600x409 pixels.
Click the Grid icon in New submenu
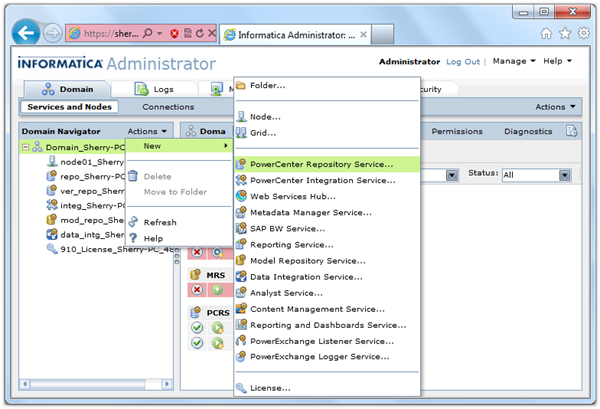coord(241,132)
